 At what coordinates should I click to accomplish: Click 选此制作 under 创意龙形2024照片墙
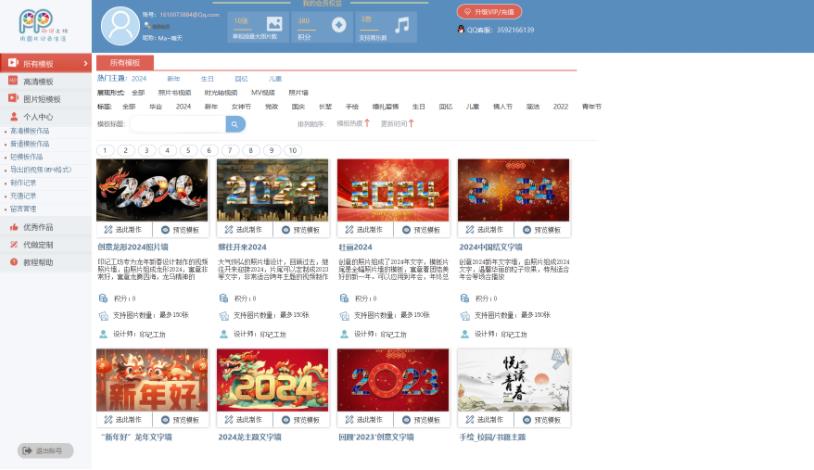[124, 230]
